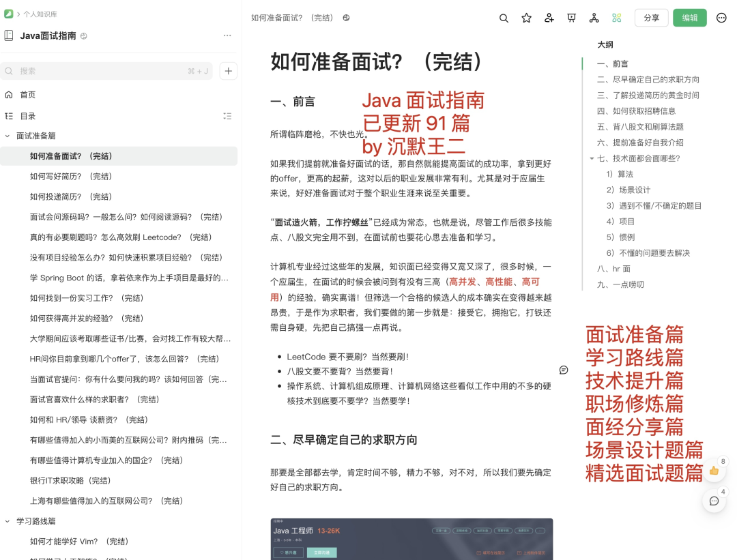
Task: Open the search magnifier in top toolbar
Action: point(504,18)
